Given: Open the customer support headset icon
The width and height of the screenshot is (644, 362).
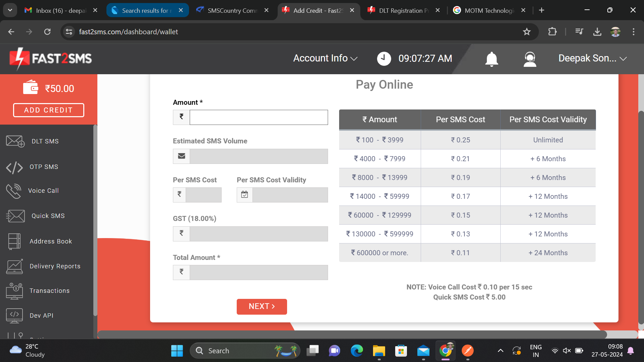Looking at the screenshot, I should click(x=530, y=59).
